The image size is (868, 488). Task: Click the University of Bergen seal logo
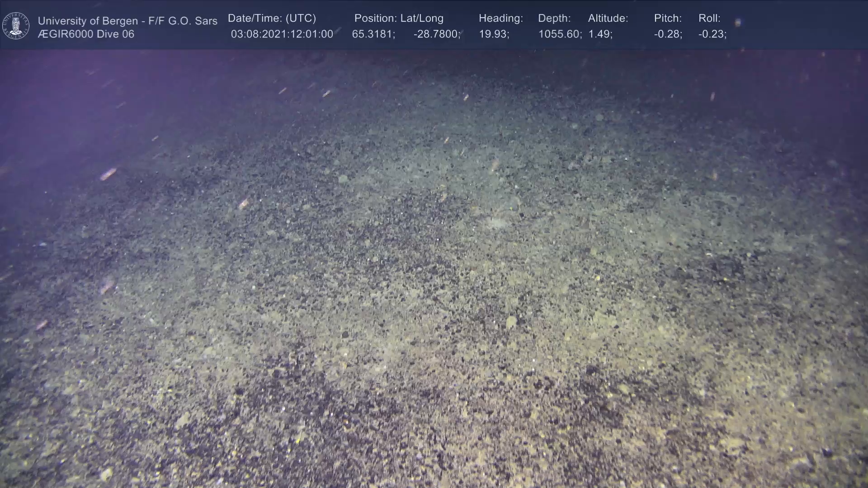pos(16,26)
